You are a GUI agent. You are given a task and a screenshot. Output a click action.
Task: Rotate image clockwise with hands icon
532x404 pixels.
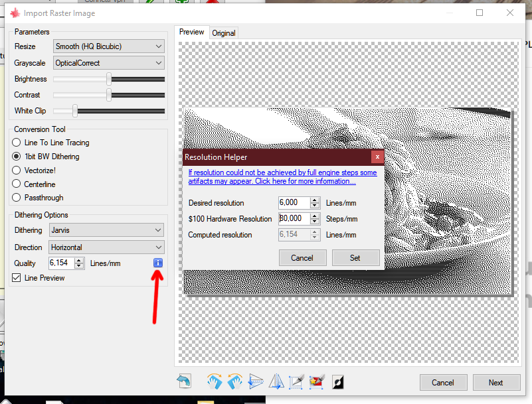point(214,381)
